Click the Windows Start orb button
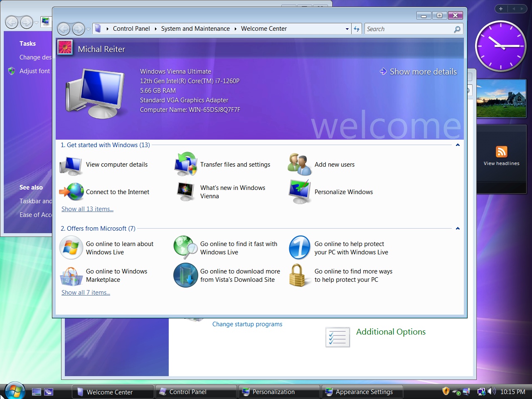This screenshot has height=399, width=532. point(15,391)
